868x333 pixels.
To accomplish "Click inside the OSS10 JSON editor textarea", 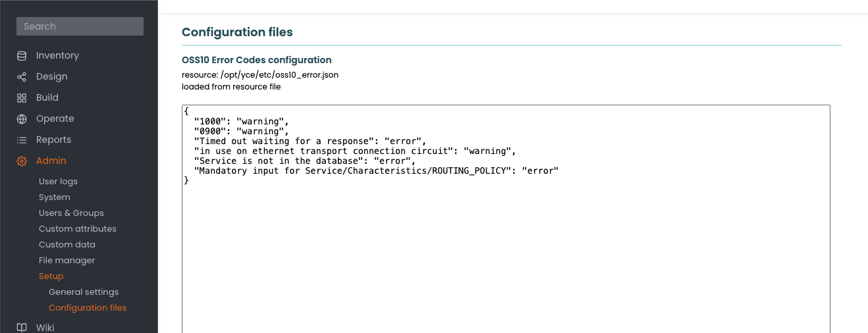I will [505, 250].
